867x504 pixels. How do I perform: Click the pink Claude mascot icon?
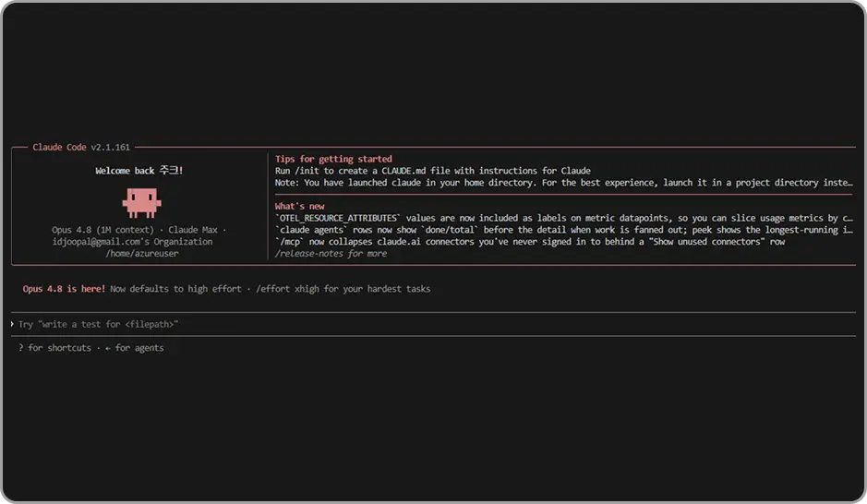pos(141,202)
